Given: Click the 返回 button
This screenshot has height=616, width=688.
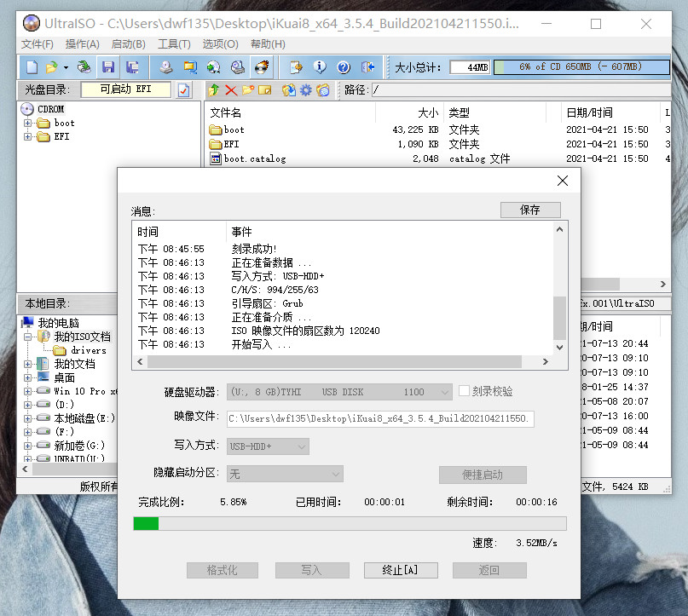Looking at the screenshot, I should click(489, 570).
